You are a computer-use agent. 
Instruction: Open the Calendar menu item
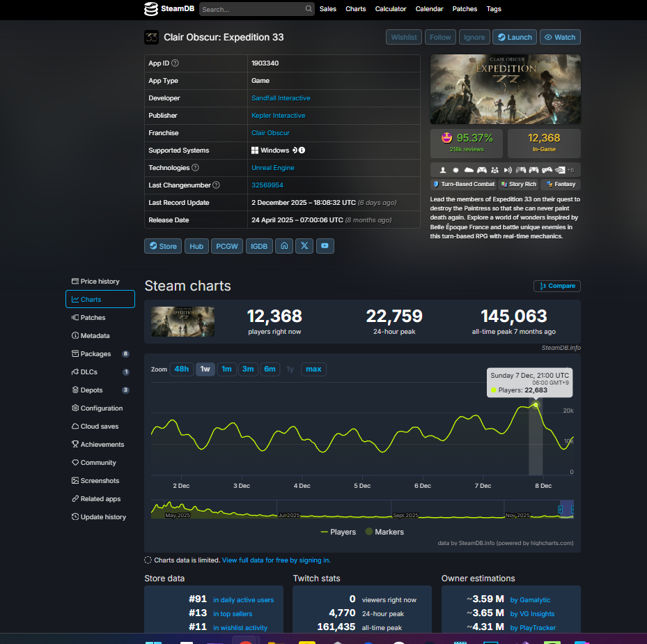[x=429, y=8]
